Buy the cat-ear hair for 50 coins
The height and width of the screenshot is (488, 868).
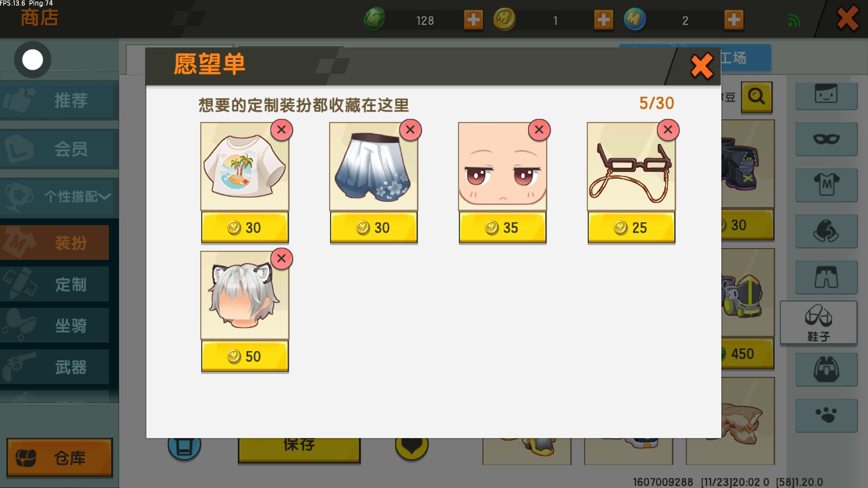245,357
